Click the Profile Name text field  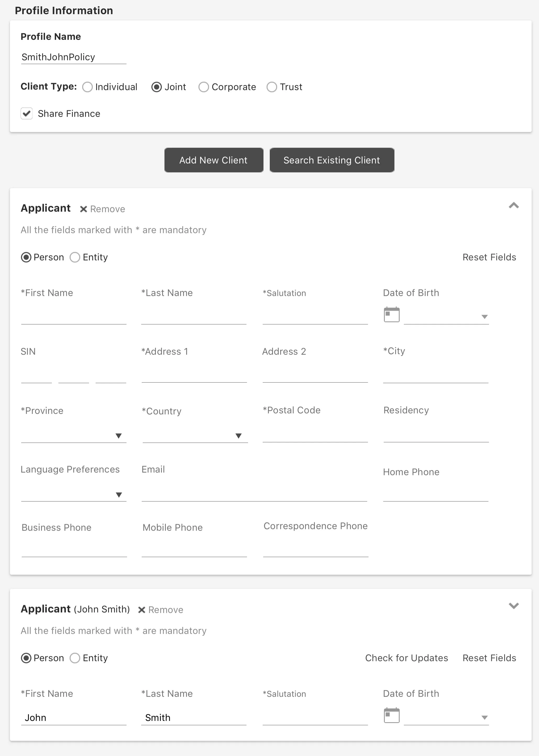pos(73,57)
